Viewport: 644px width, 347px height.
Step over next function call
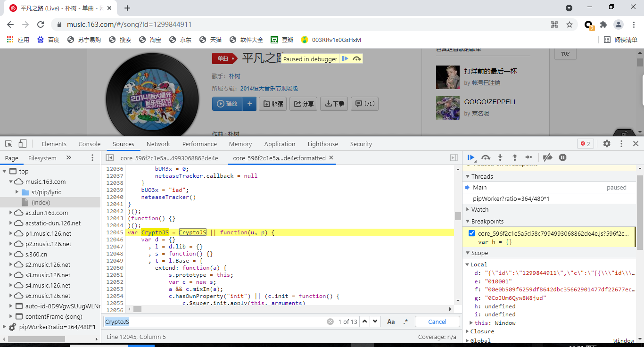point(486,157)
